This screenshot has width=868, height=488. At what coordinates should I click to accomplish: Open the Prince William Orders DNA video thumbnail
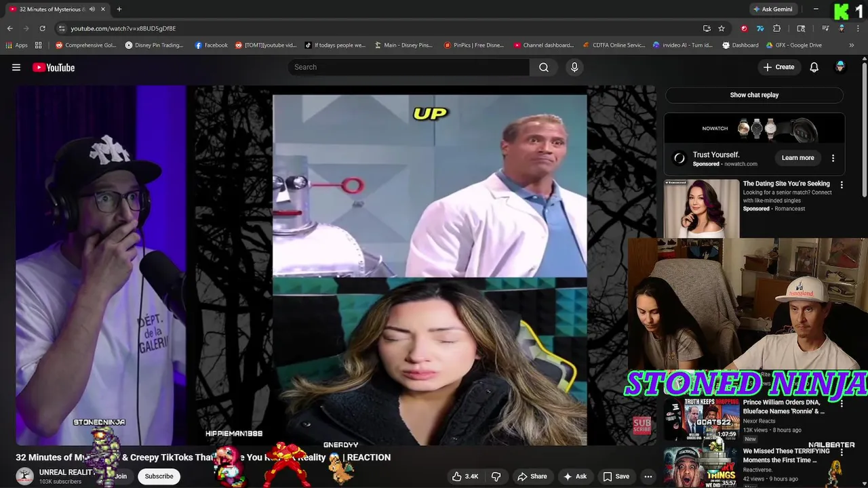click(702, 420)
